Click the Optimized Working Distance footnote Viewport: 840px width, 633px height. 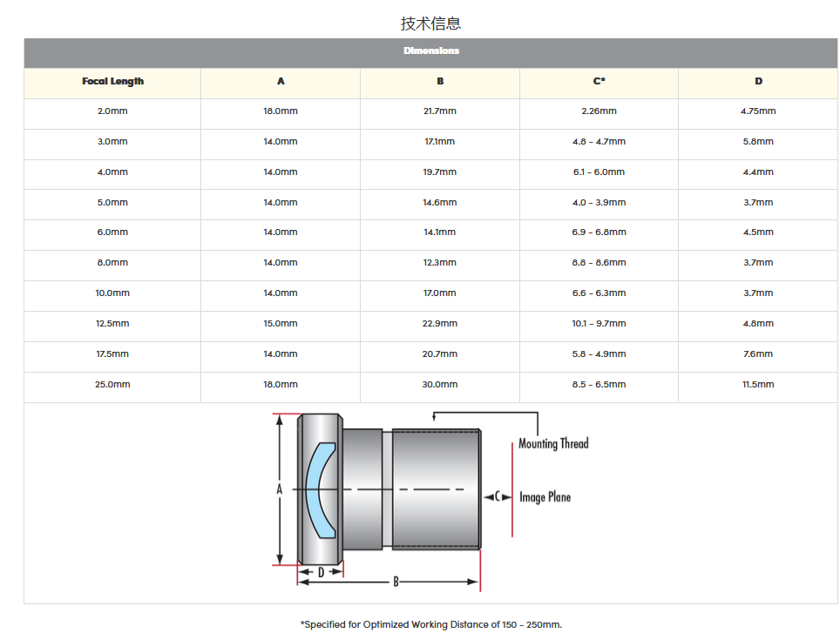click(430, 624)
